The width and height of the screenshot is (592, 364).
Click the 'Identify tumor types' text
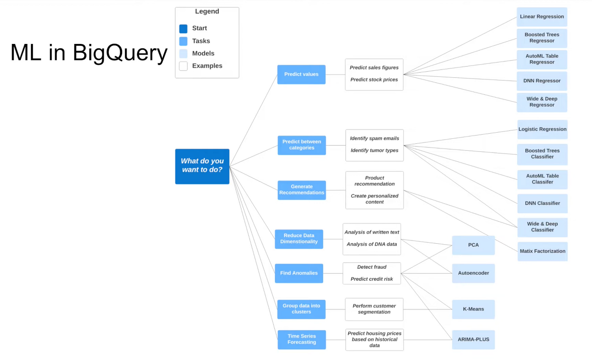375,151
